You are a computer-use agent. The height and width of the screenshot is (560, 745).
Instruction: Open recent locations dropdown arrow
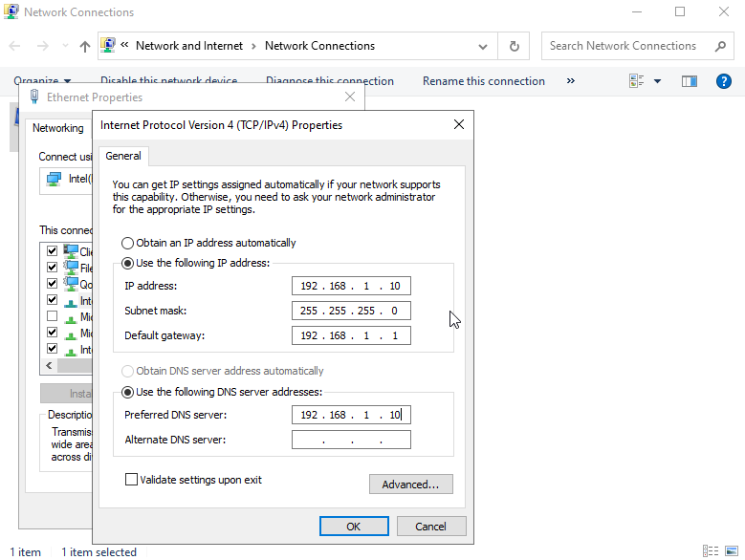pos(65,46)
